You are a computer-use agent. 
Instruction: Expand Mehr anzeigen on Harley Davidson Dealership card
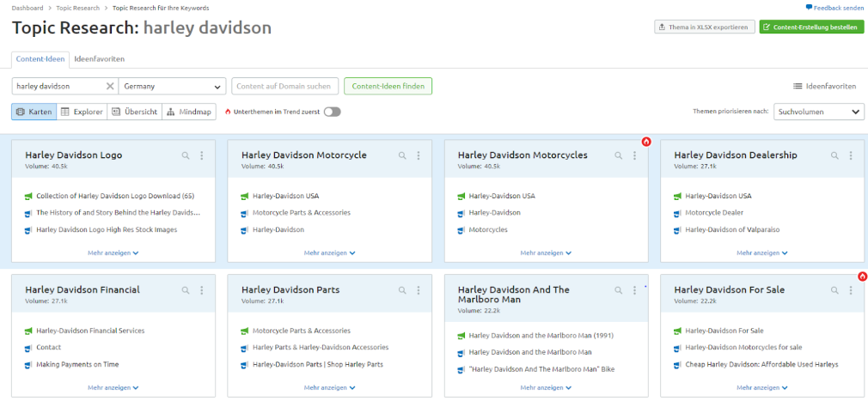click(761, 252)
